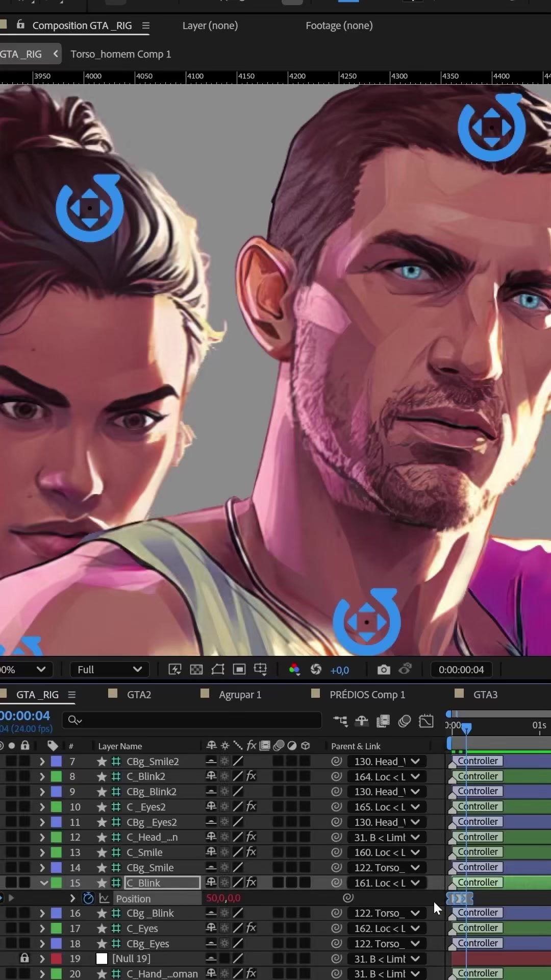The height and width of the screenshot is (980, 551).
Task: Click the Position value 50,0,0,0
Action: pos(223,898)
